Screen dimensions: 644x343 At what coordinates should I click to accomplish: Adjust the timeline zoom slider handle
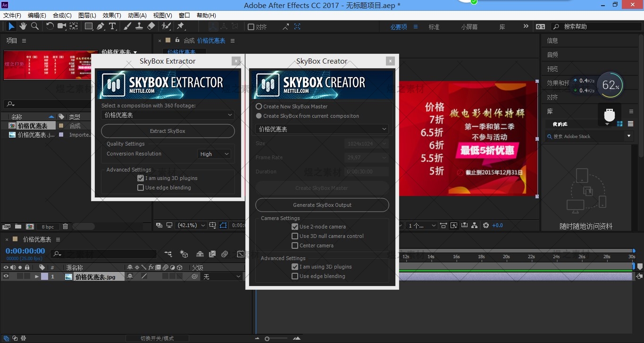click(267, 339)
